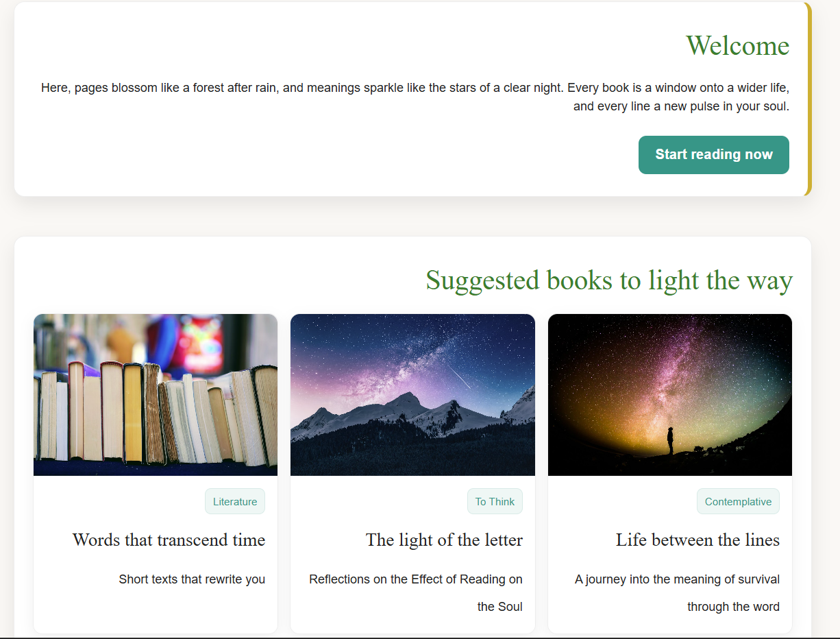The width and height of the screenshot is (840, 639).
Task: Click the snowy mountain peak in the image
Action: point(408,401)
